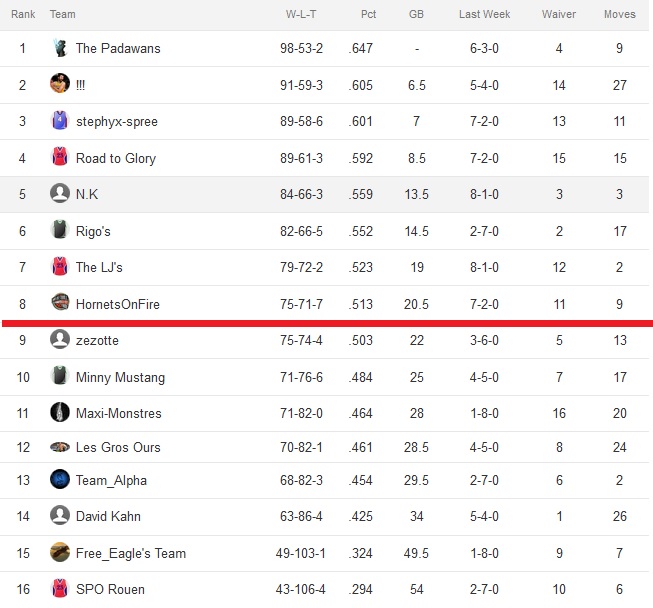Sort standings by Pct column header
Image resolution: width=653 pixels, height=608 pixels.
pos(368,14)
